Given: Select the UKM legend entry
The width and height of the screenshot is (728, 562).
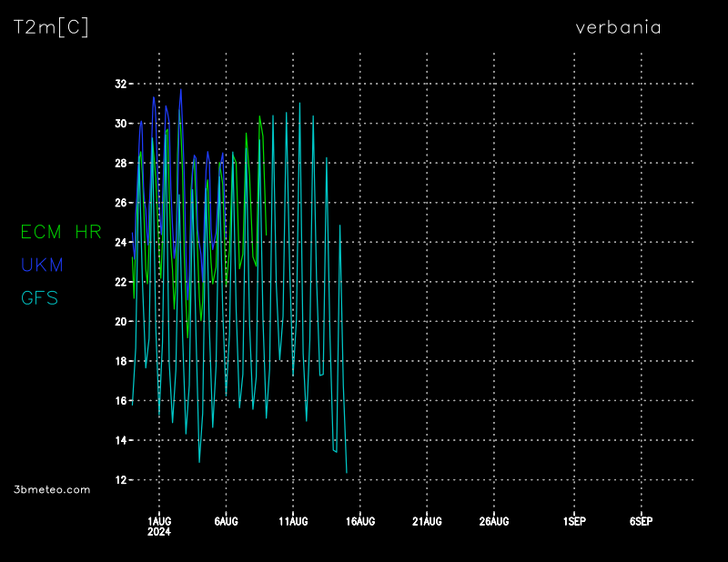Looking at the screenshot, I should [x=42, y=265].
